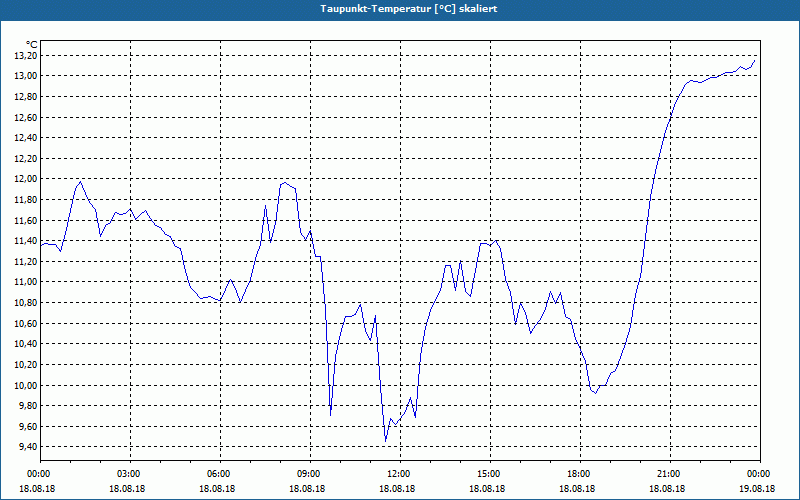Select the '18:00' time label
Screen dimensions: 800x500
point(580,474)
